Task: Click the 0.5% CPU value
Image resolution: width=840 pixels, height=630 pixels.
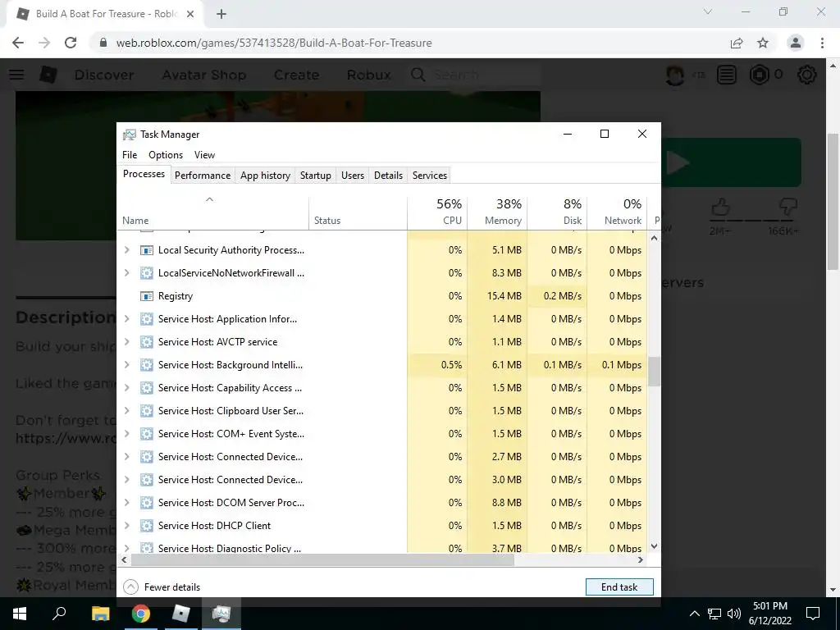Action: (452, 365)
